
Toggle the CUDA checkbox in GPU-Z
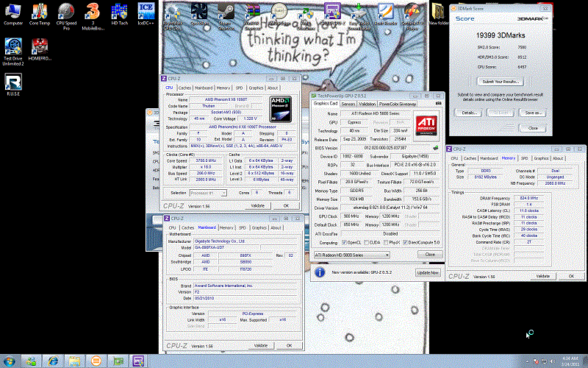point(366,243)
